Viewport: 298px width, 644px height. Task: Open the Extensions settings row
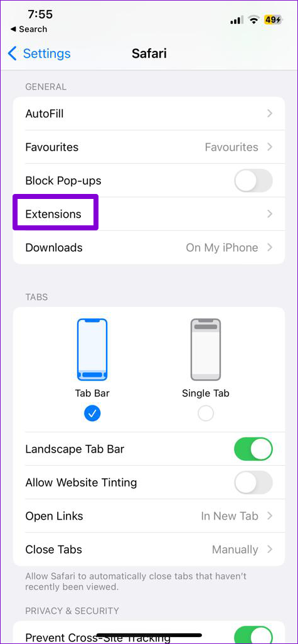tap(149, 214)
